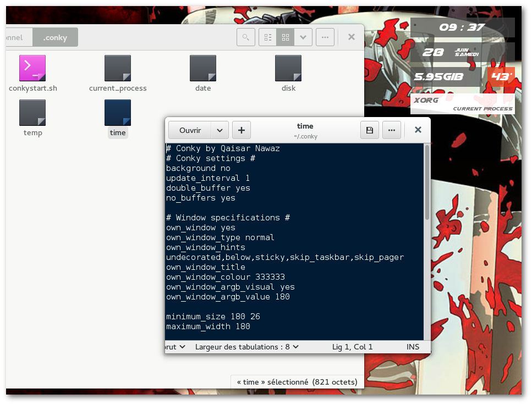Click the 43° temperature widget
Screen dimensions: 532x405
501,76
